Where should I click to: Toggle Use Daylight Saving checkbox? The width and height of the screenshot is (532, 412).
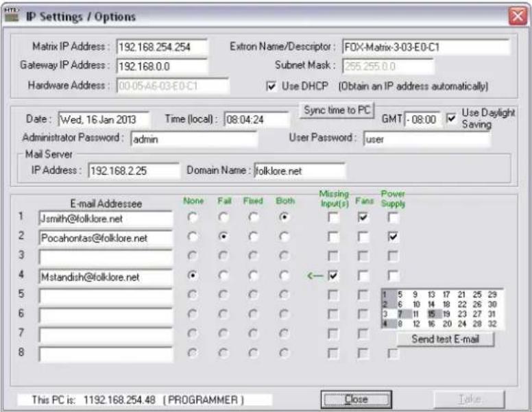(x=451, y=119)
